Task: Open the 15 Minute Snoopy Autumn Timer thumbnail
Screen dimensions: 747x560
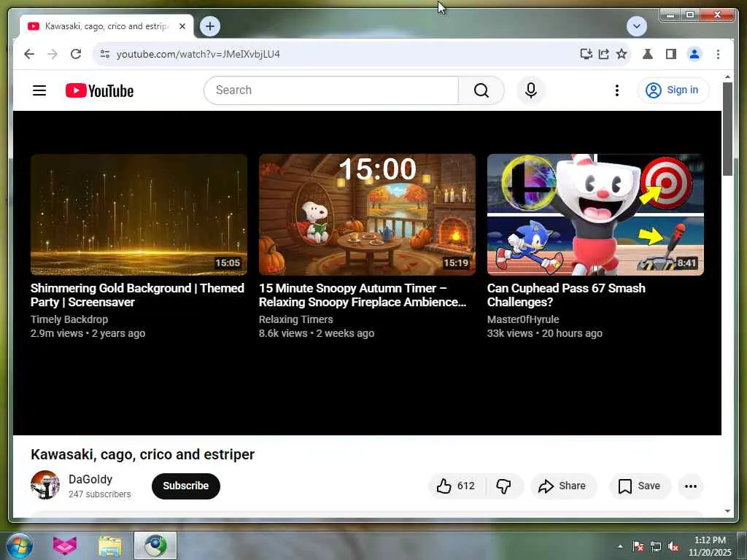Action: [367, 215]
